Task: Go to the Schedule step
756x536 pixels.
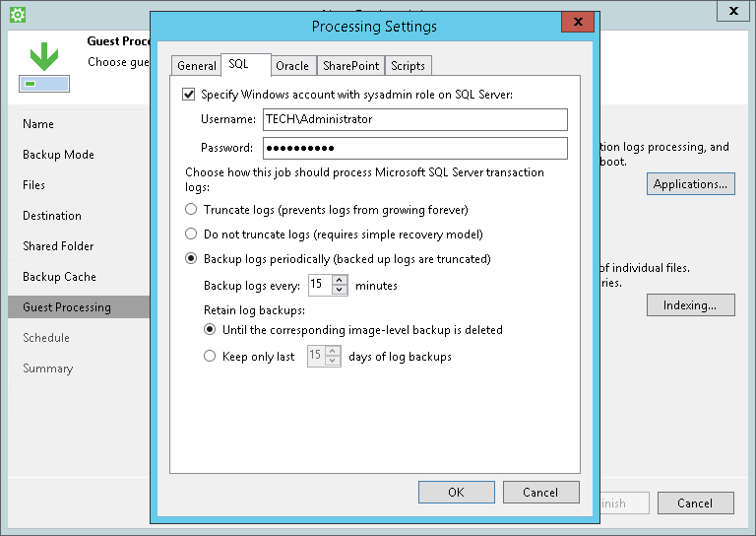Action: tap(46, 338)
